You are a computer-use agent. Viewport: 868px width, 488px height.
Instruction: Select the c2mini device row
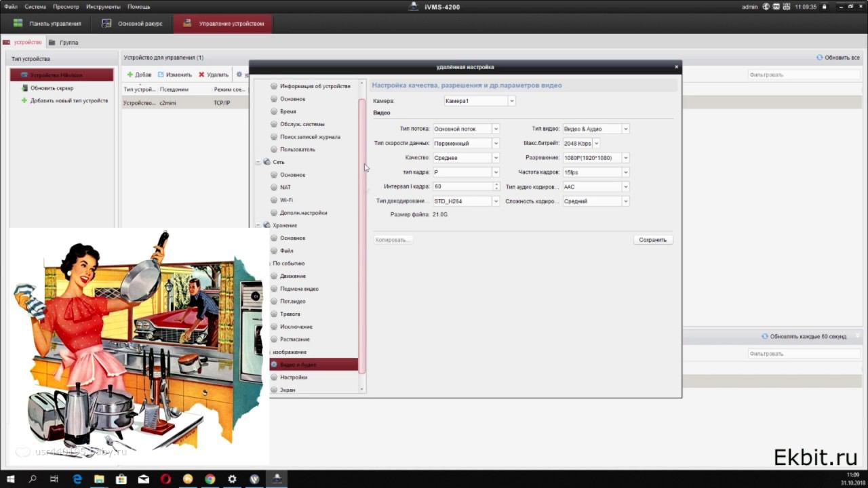[185, 102]
